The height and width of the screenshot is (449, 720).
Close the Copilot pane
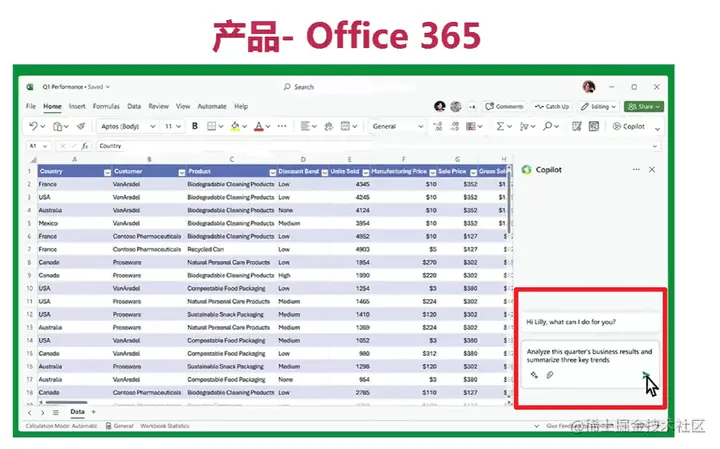coord(652,169)
